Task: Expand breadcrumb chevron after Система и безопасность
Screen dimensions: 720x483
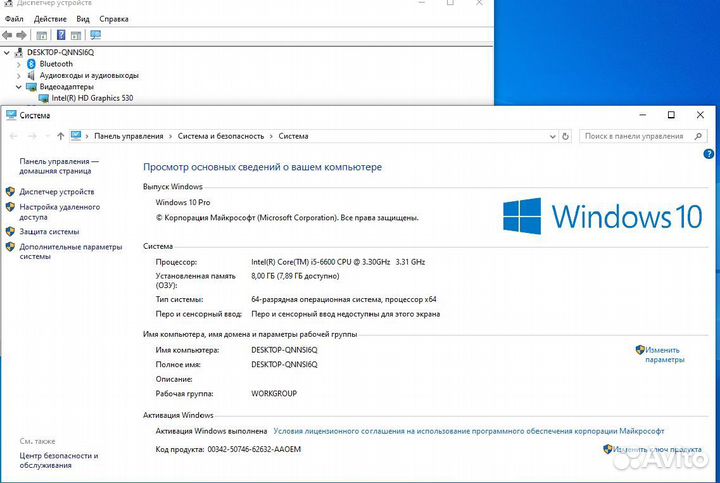Action: (271, 136)
